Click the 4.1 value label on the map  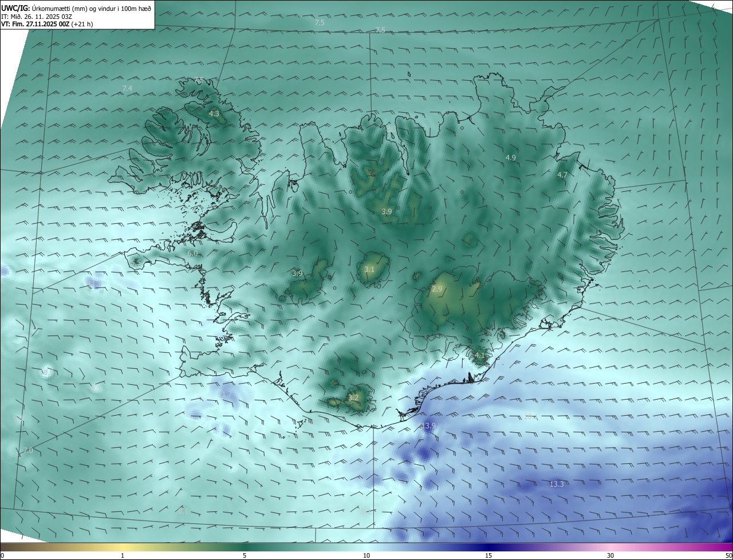pyautogui.click(x=479, y=356)
